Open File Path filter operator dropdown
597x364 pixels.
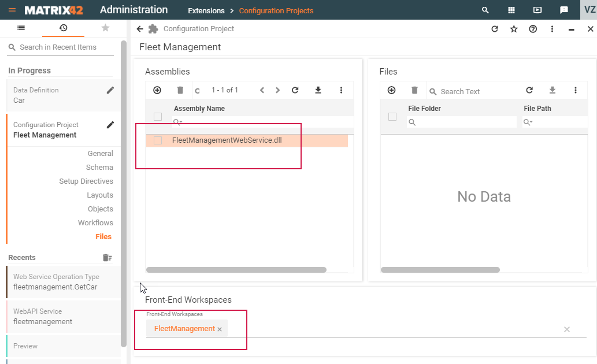[x=528, y=122]
